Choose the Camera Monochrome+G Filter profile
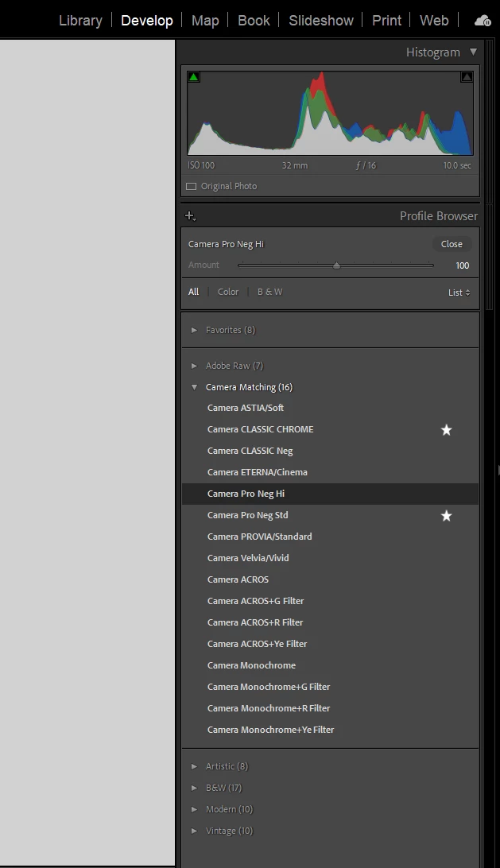 330,687
